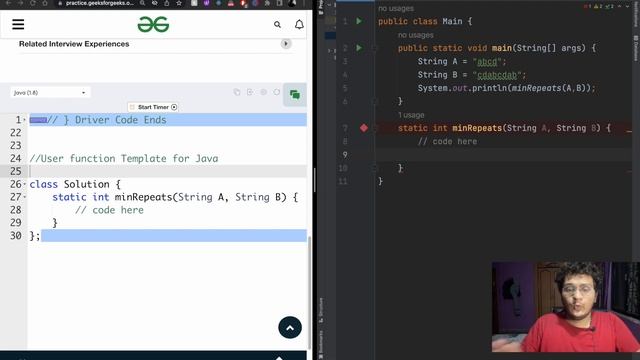The image size is (640, 360).
Task: Reload the browser page
Action: tap(33, 3)
